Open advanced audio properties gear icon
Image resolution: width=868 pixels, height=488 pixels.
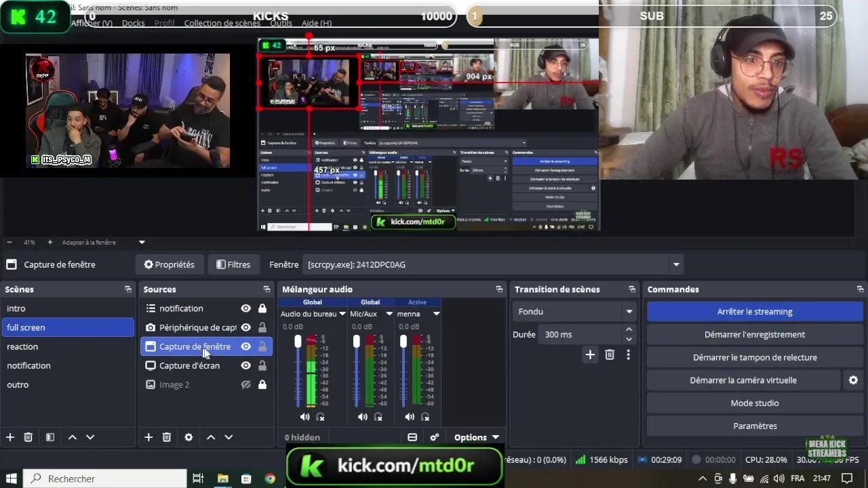tap(434, 437)
